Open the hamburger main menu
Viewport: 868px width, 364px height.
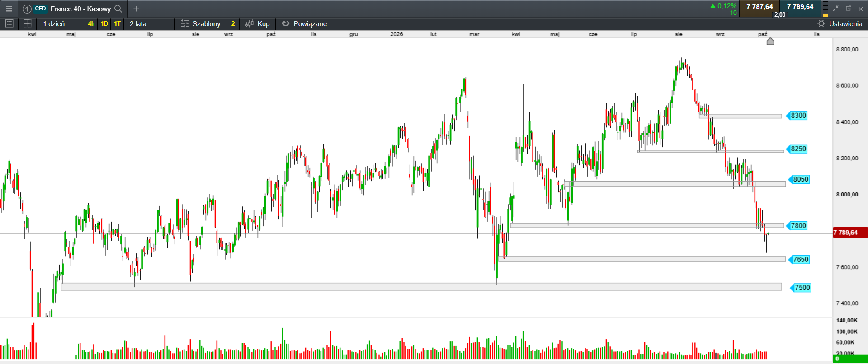click(9, 9)
